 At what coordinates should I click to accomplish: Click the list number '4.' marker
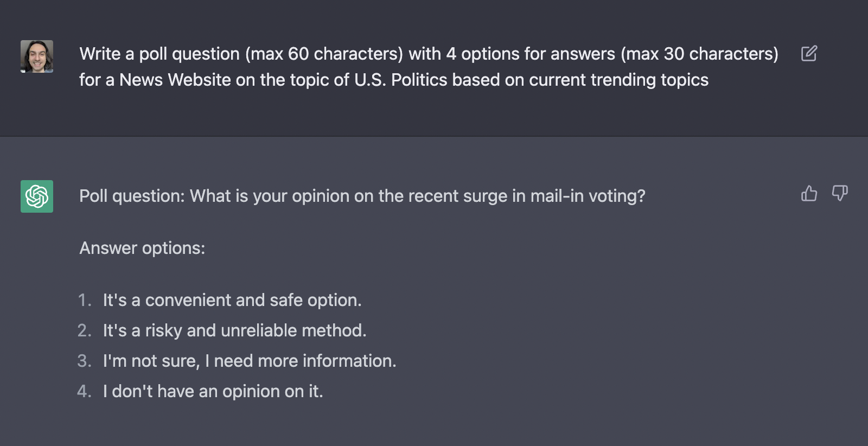click(85, 391)
